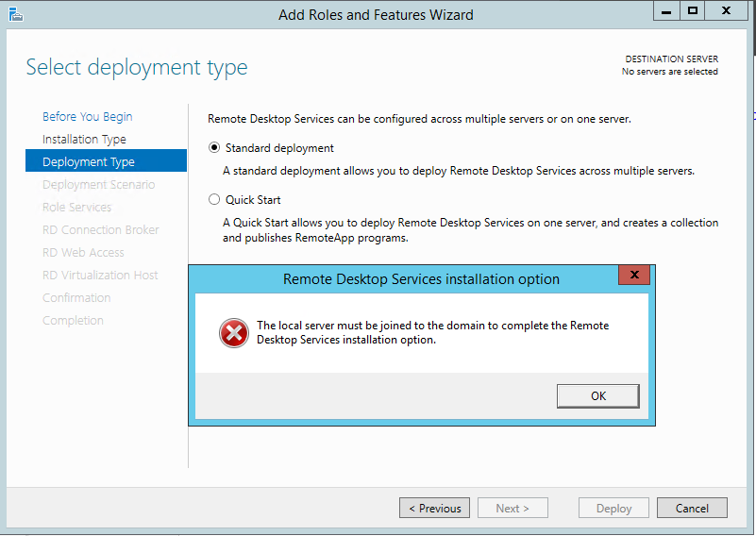Click the Confirmation step
The width and height of the screenshot is (756, 536).
coord(76,298)
